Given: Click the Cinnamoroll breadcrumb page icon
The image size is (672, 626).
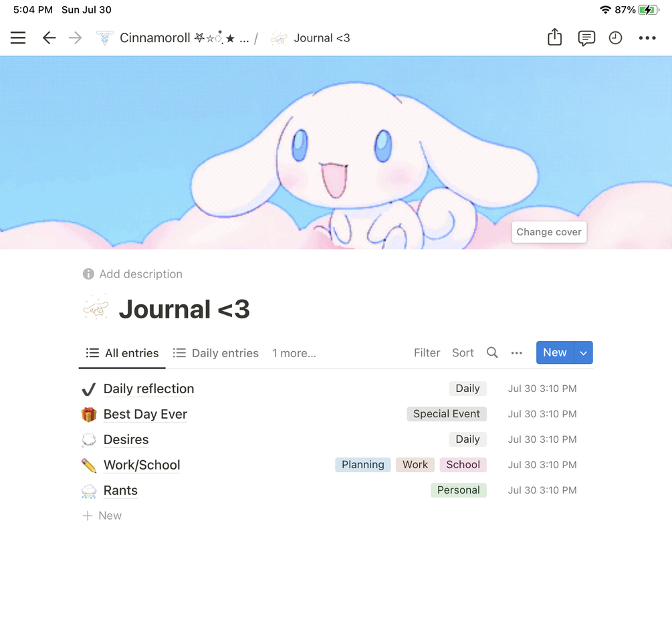Looking at the screenshot, I should click(104, 37).
